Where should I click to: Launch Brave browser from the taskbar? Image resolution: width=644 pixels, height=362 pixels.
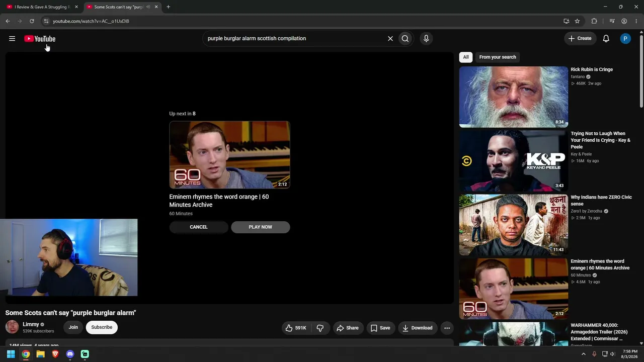coord(55,354)
